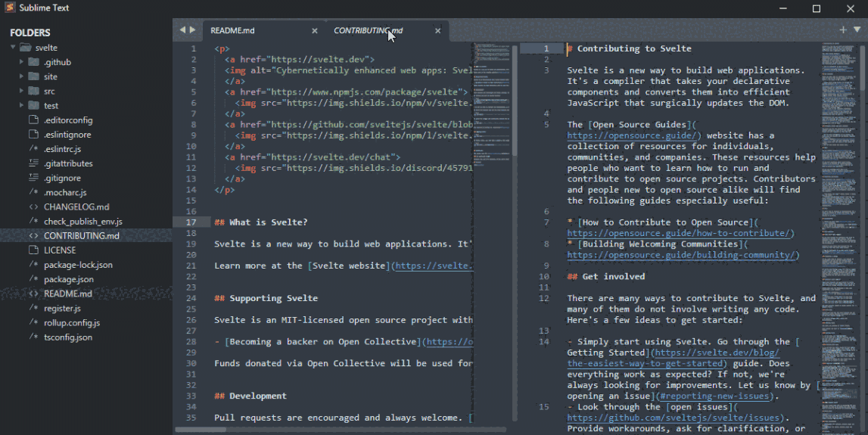
Task: Expand the src folder
Action: tap(22, 90)
